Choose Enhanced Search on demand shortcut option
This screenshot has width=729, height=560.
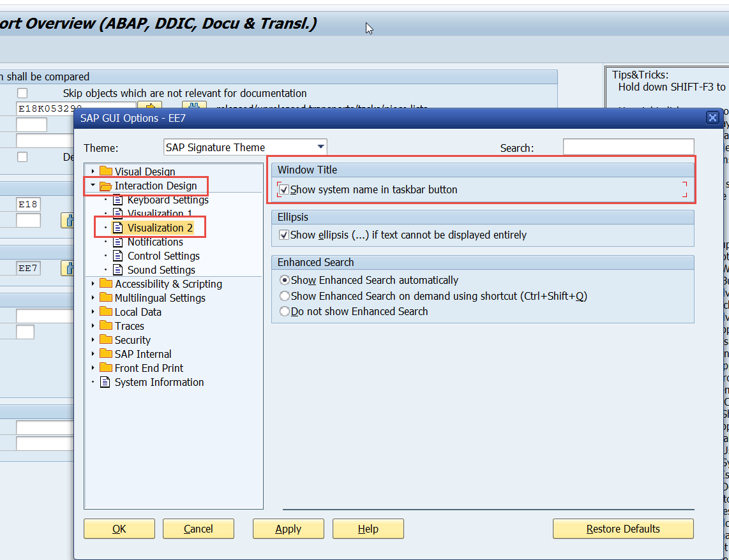pyautogui.click(x=285, y=297)
